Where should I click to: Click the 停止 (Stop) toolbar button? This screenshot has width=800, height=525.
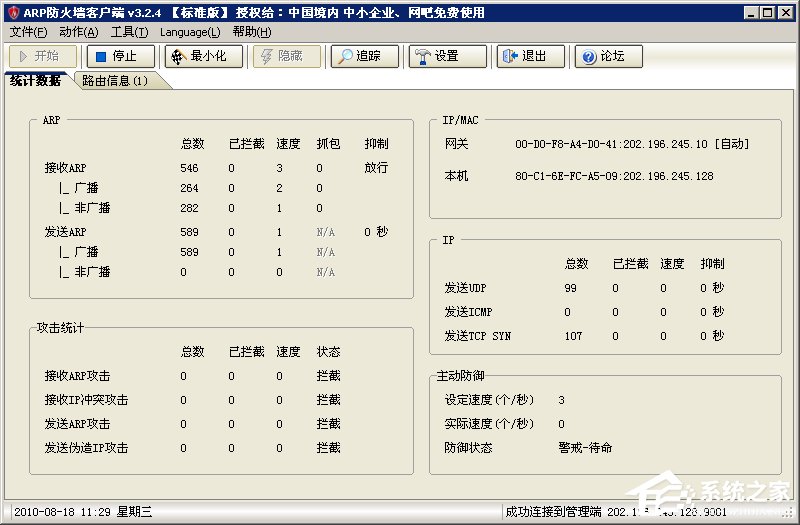[121, 57]
